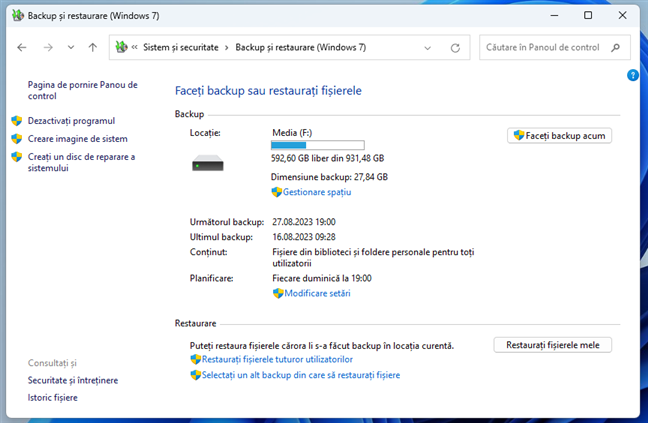This screenshot has height=423, width=648.
Task: Close the Backup și restaurare window
Action: 622,16
